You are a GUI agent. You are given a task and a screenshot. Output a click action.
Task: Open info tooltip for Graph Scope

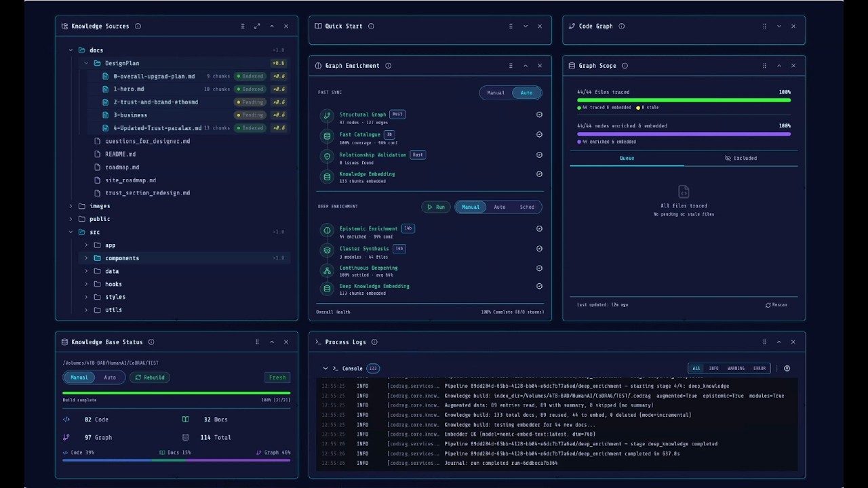[x=625, y=66]
